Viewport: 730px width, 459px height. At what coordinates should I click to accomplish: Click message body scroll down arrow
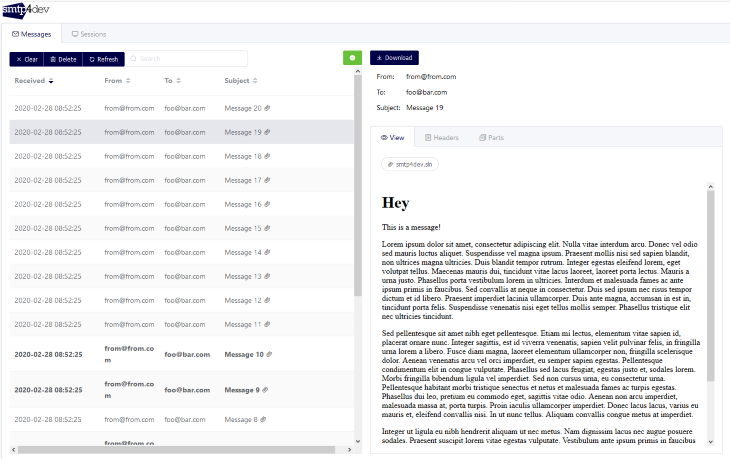tap(710, 442)
